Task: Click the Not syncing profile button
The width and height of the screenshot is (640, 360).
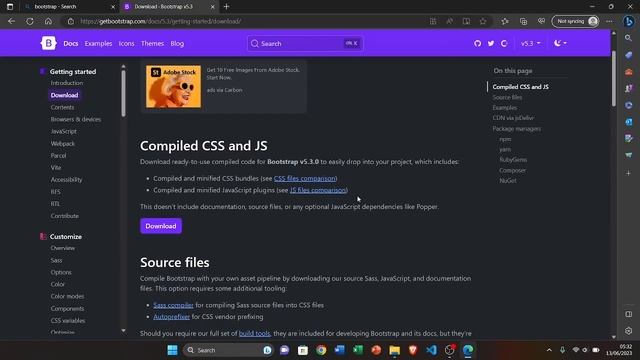Action: coord(576,21)
